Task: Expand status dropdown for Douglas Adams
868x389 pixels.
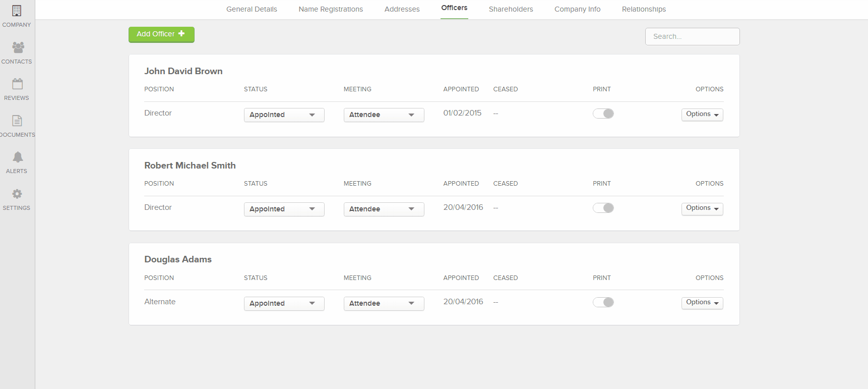Action: (284, 304)
